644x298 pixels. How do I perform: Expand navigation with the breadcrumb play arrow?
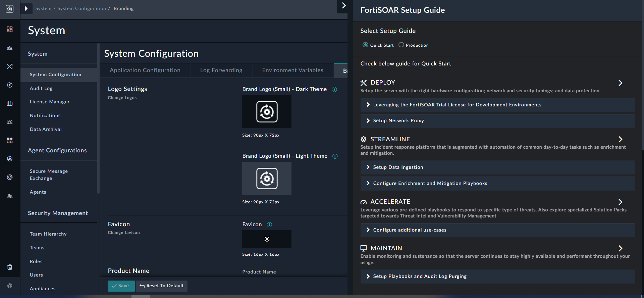click(x=26, y=8)
